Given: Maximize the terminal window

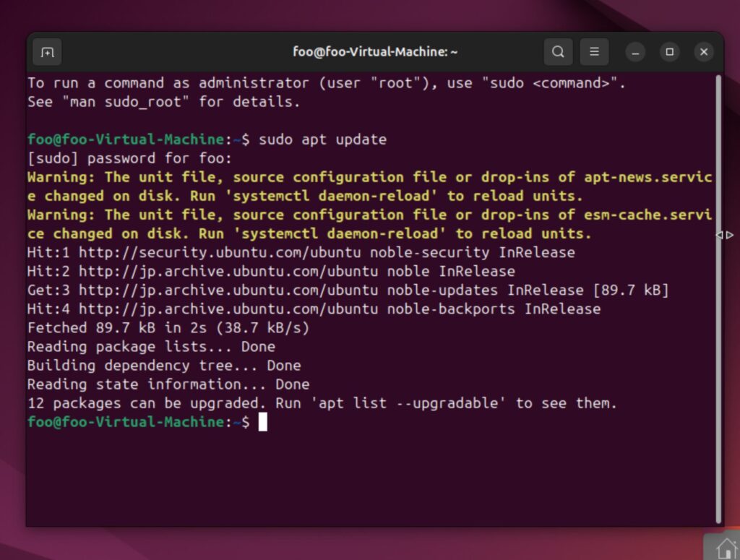Looking at the screenshot, I should click(669, 52).
